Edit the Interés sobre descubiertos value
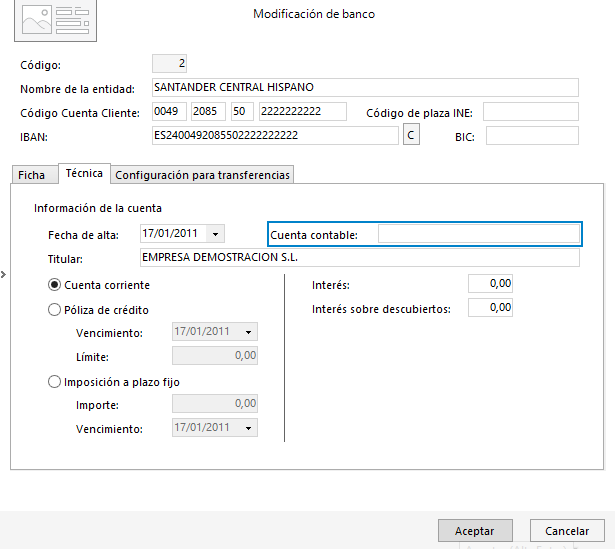This screenshot has height=549, width=615. [490, 308]
